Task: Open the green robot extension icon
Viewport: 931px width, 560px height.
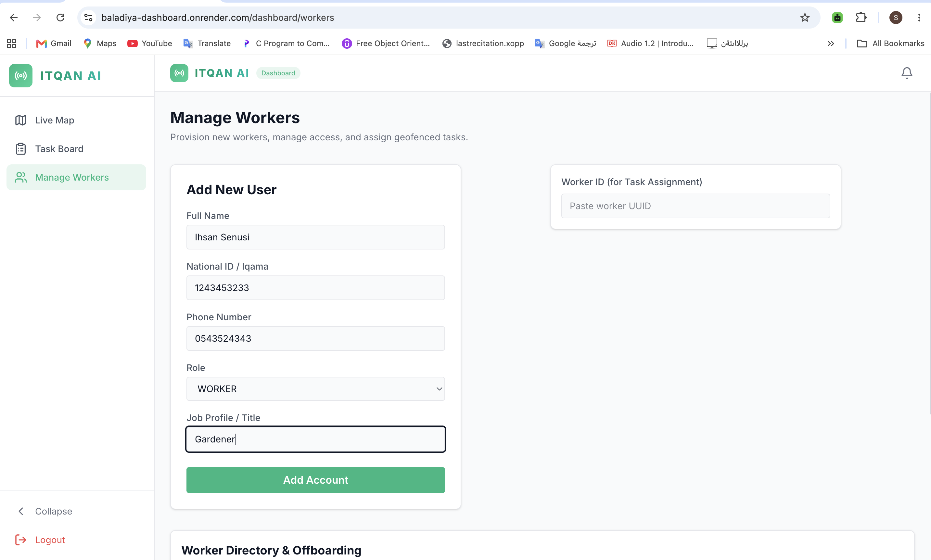Action: coord(837,17)
